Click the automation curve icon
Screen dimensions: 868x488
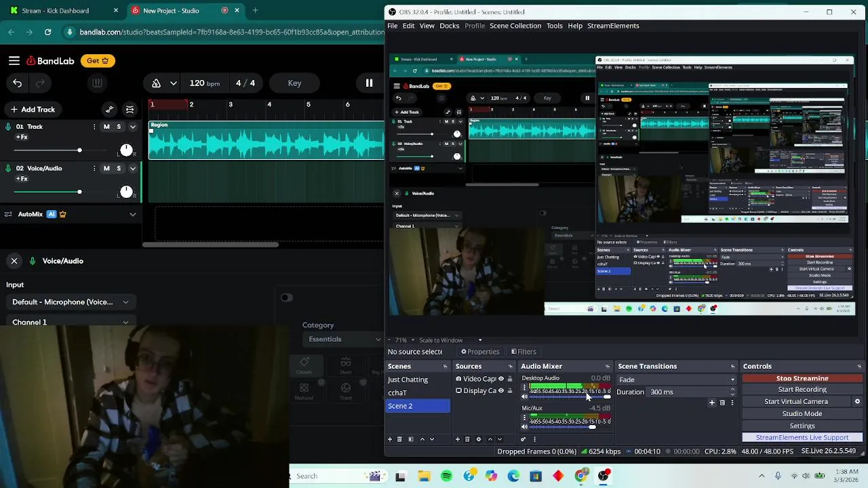pyautogui.click(x=110, y=109)
